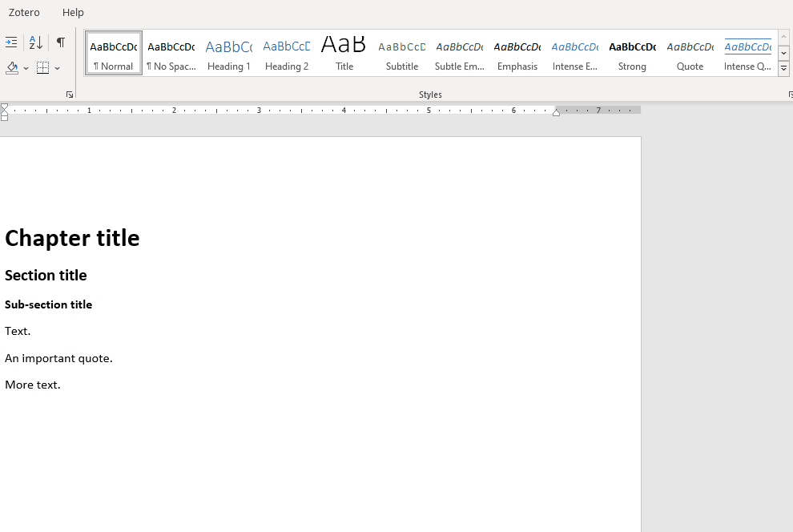
Task: Click in the Section title heading
Action: point(46,275)
